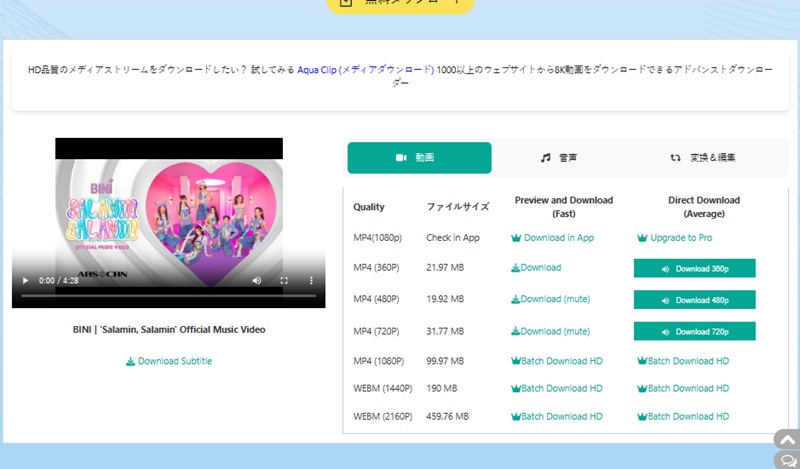This screenshot has width=800, height=469.
Task: Open video player more options menu
Action: (x=311, y=281)
